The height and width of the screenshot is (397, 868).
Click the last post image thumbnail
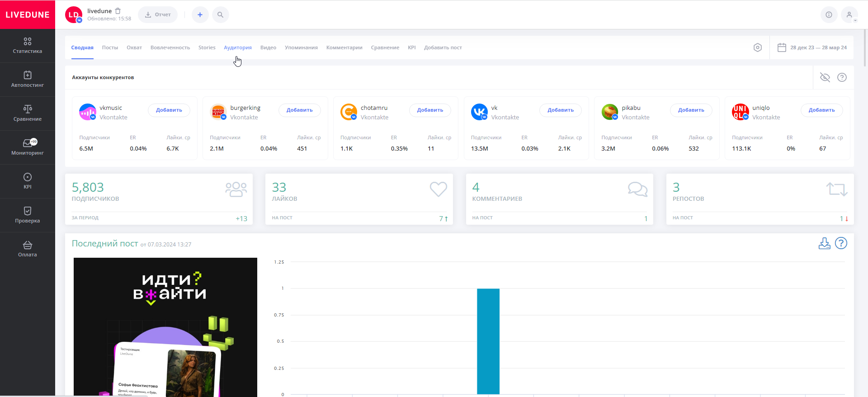165,327
